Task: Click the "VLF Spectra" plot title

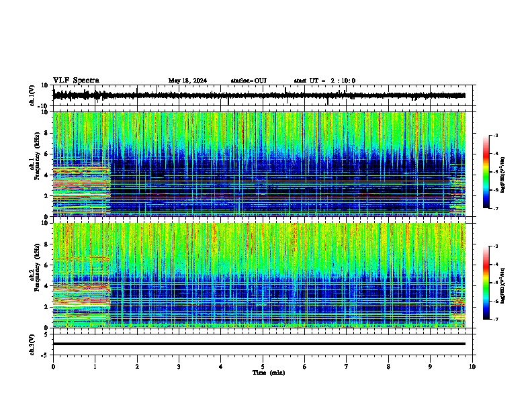Action: tap(76, 81)
